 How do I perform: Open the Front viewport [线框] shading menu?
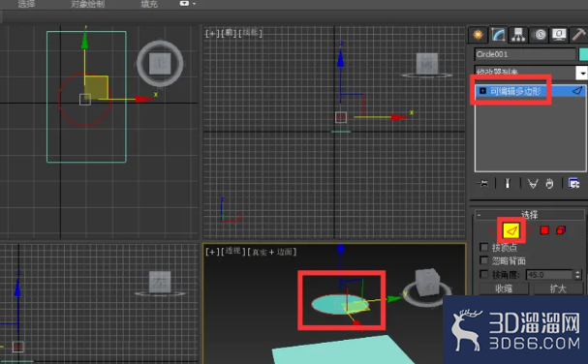(250, 33)
